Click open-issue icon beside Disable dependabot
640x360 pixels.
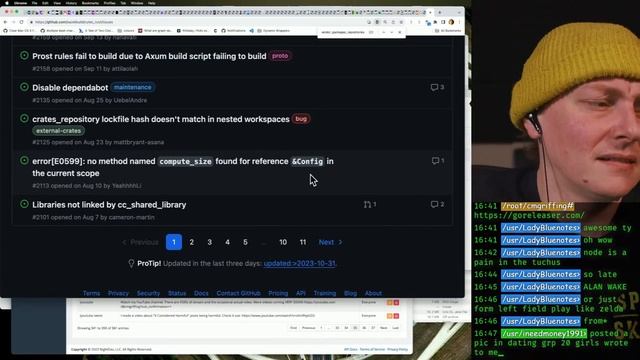(x=24, y=87)
